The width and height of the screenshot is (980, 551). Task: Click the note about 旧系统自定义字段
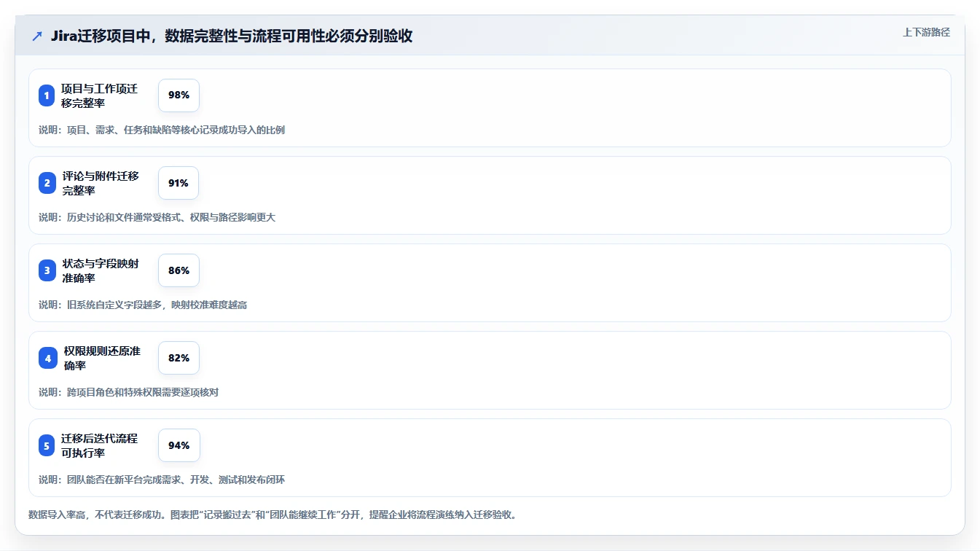point(143,305)
